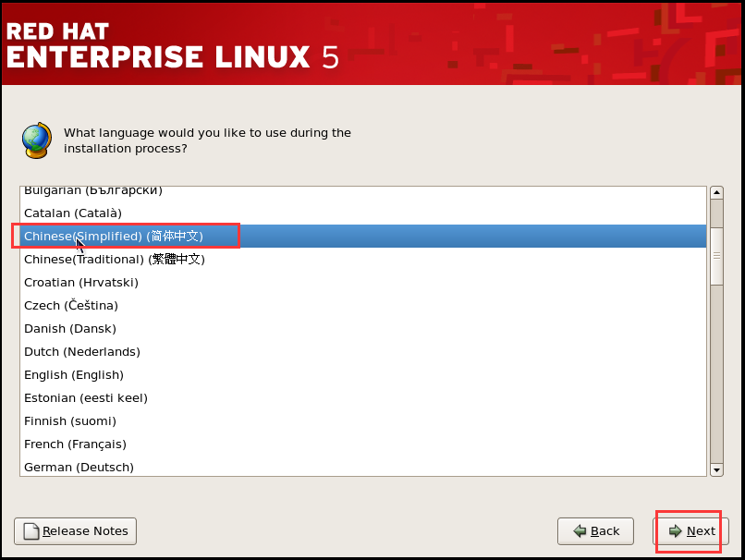
Task: Click the globe language icon
Action: point(37,140)
